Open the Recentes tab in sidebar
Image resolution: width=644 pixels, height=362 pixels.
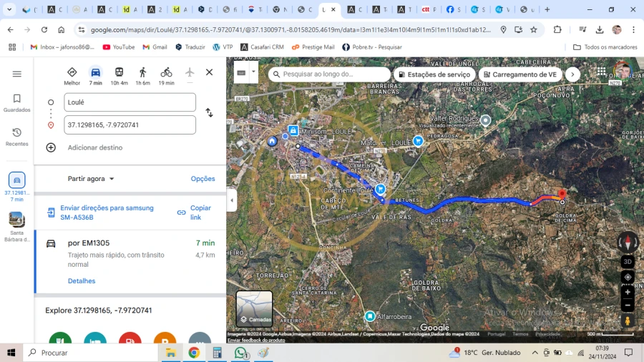(x=17, y=137)
